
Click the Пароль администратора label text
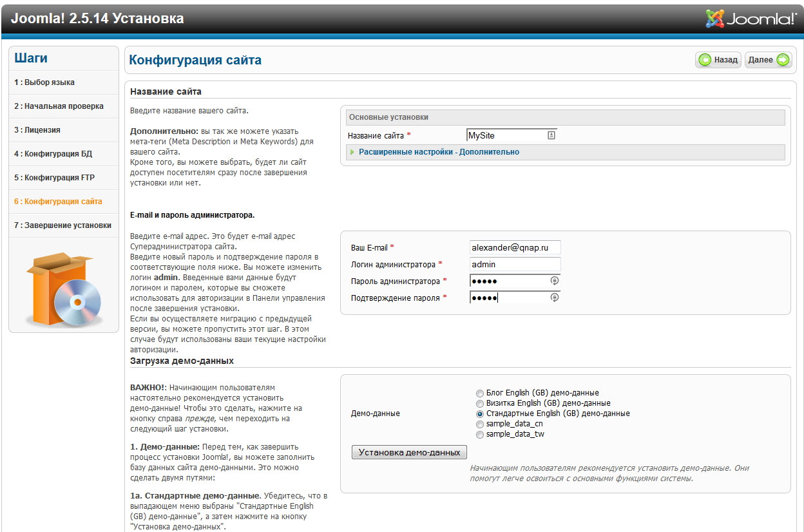[396, 281]
